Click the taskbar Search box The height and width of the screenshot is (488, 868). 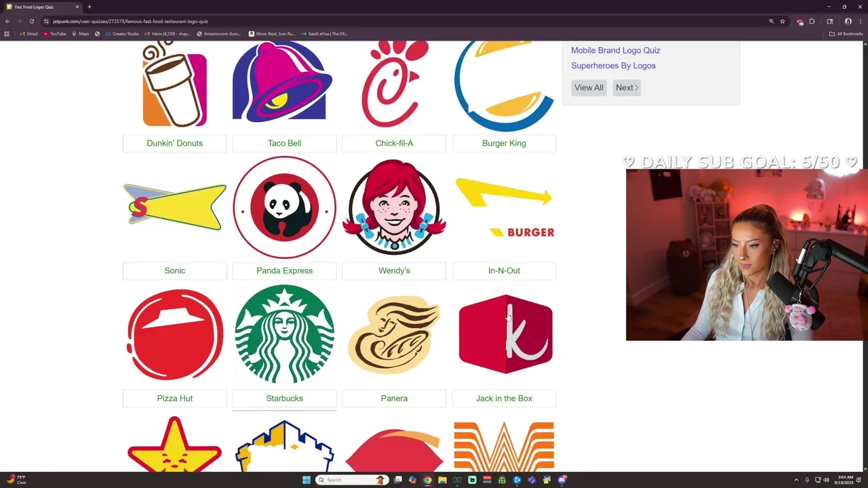[x=353, y=480]
